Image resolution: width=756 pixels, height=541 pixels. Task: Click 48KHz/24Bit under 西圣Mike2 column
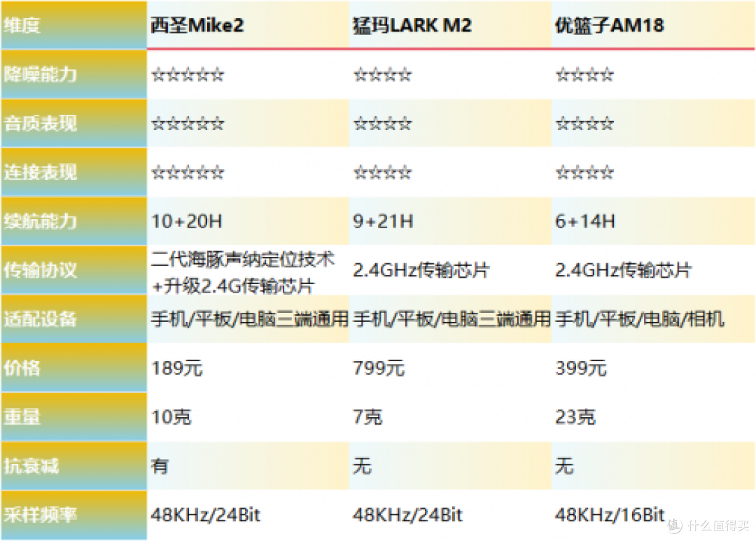point(205,515)
